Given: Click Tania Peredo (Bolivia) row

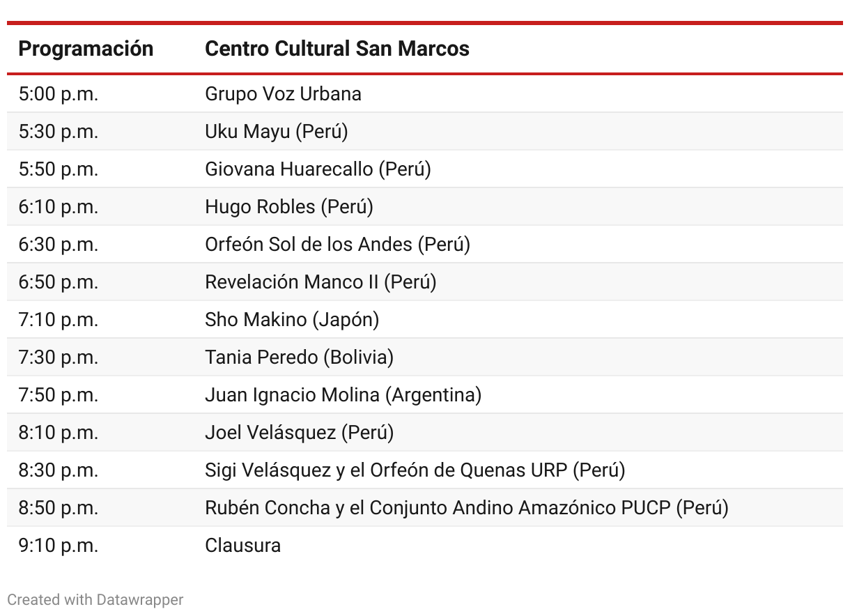Looking at the screenshot, I should tap(425, 357).
